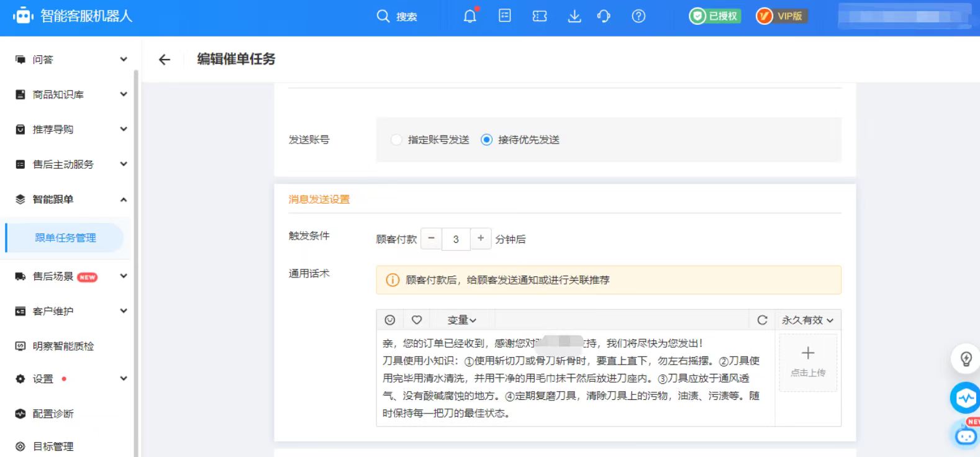Open the 变量 variable dropdown
This screenshot has height=457, width=980.
tap(462, 320)
